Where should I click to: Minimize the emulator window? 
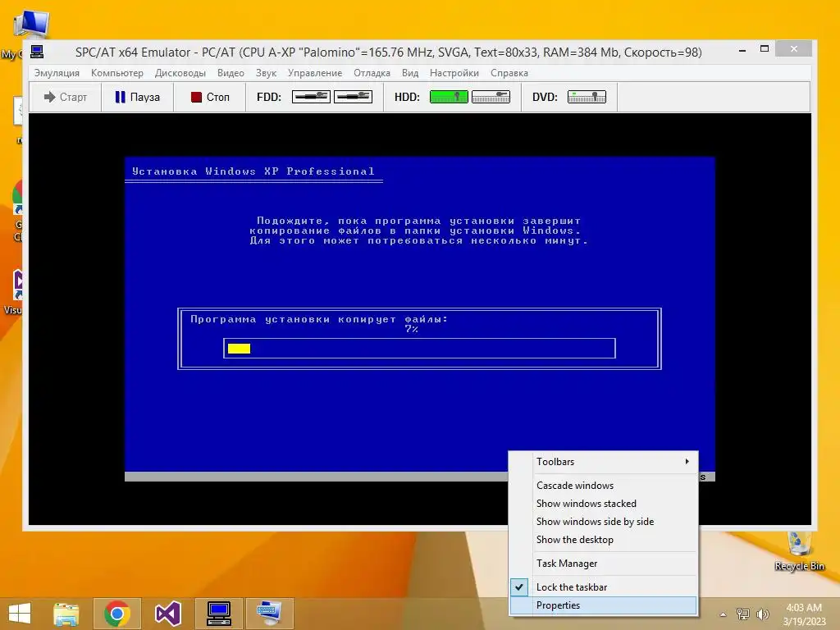pos(742,49)
